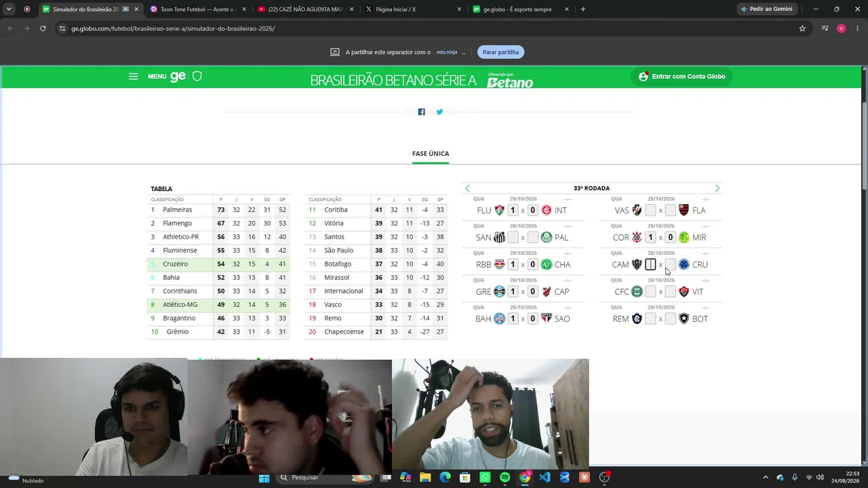Click the Coritiba crest in CFC x VIT
Viewport: 868px width, 488px height.
(637, 291)
